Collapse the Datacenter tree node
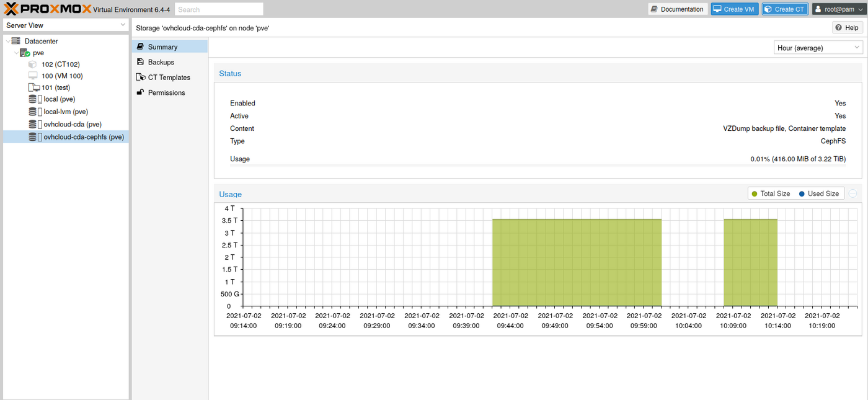This screenshot has width=868, height=400. coord(7,41)
